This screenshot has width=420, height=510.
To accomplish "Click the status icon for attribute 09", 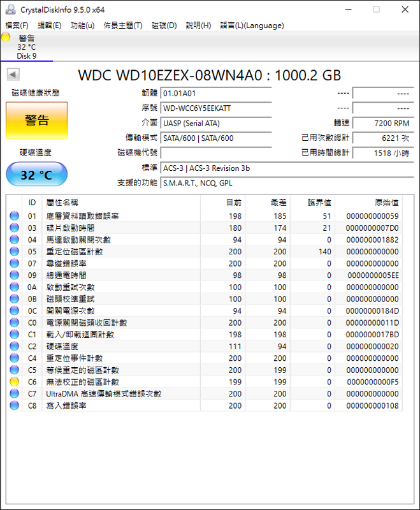I will click(x=14, y=275).
